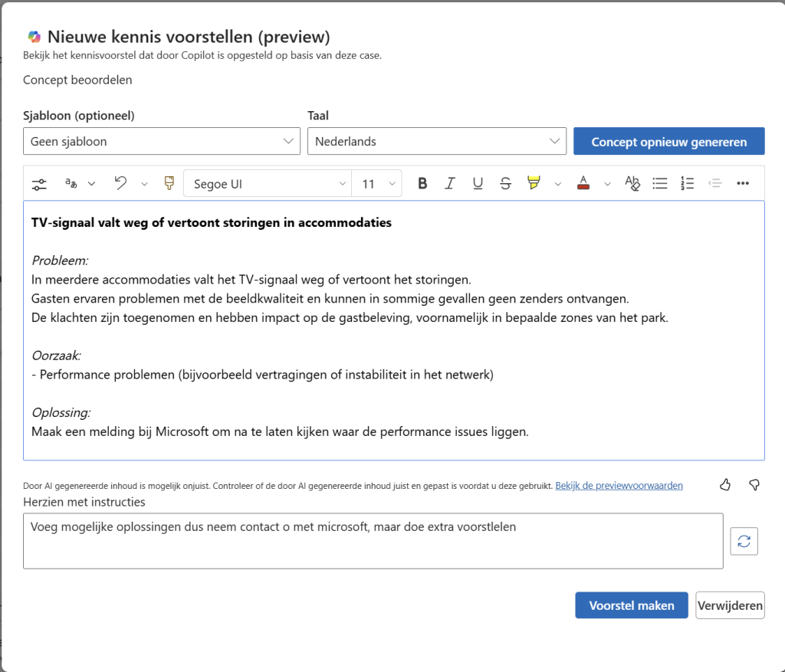Click the format painter icon

coord(169,183)
